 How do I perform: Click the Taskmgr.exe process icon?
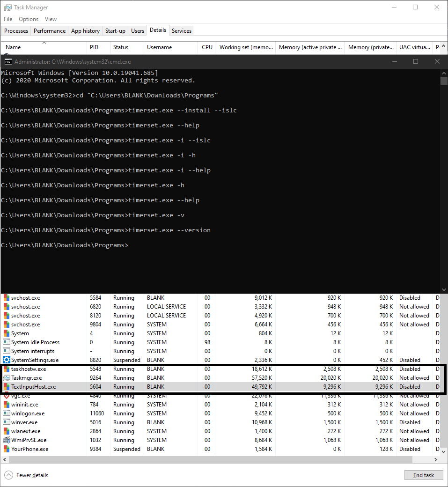6,378
